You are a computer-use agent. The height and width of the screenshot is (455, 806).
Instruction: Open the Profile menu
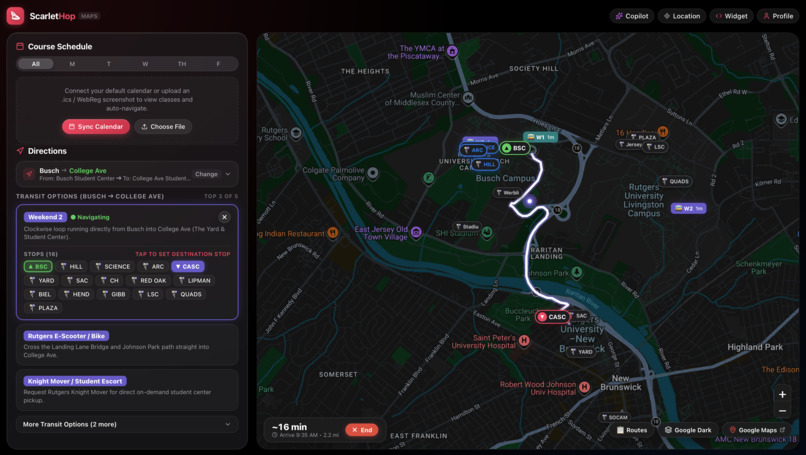(778, 16)
